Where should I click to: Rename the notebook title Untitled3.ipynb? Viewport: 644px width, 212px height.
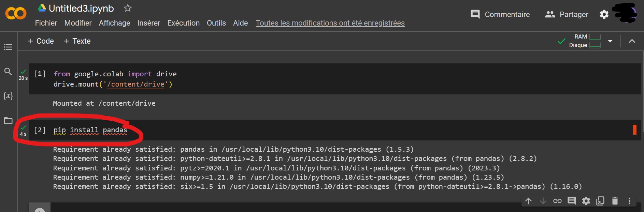(81, 8)
